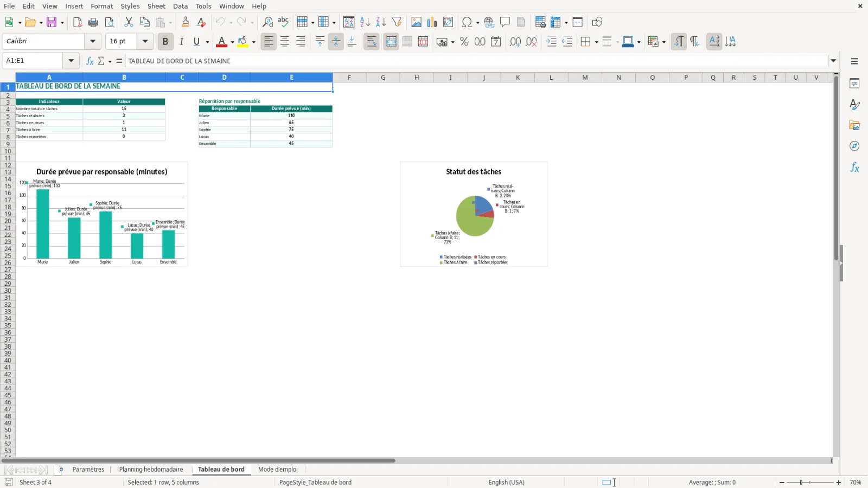Open the File menu

pyautogui.click(x=9, y=6)
